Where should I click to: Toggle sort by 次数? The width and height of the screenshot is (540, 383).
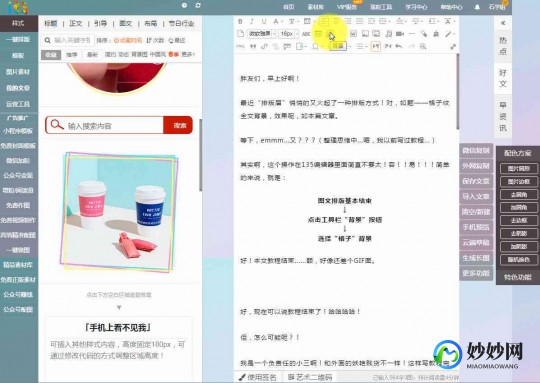155,40
